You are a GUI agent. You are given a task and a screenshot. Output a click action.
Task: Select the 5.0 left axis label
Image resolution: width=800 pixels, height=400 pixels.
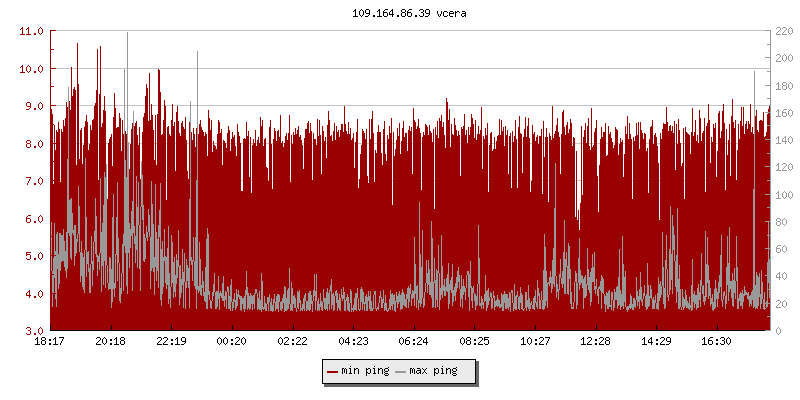[x=34, y=256]
